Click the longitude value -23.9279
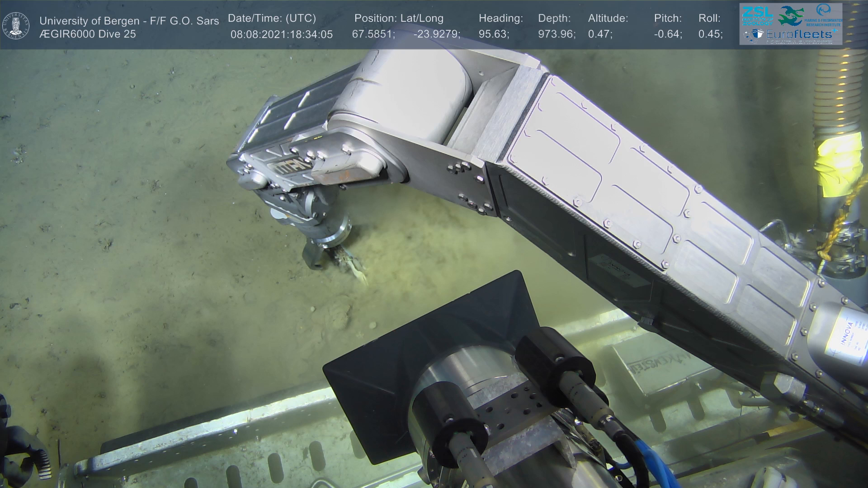868x488 pixels. [x=436, y=34]
